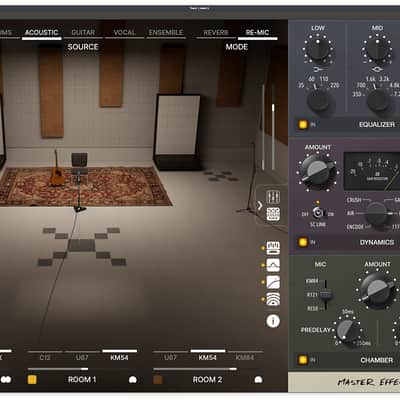Toggle the Chamber IN switch

click(x=303, y=360)
